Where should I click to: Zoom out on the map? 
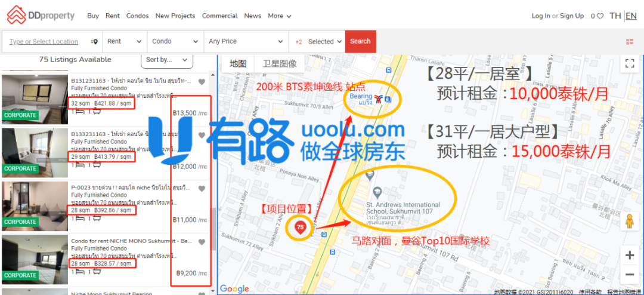(x=630, y=275)
